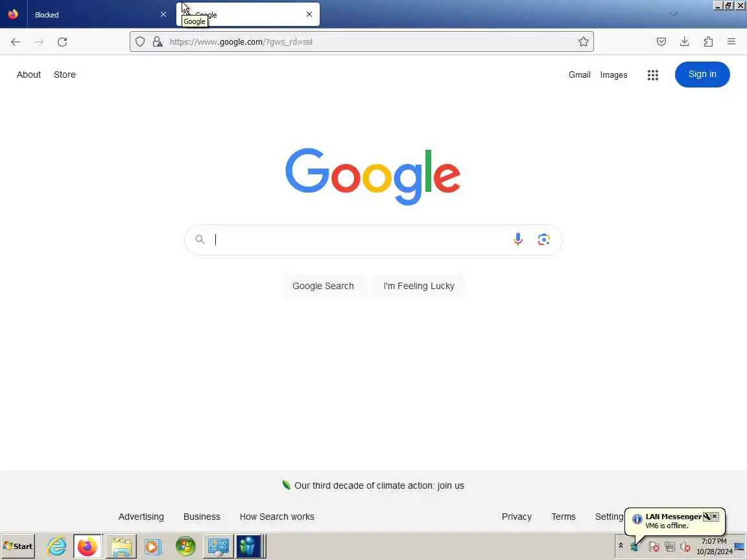Open the blue people taskbar app

(x=249, y=546)
